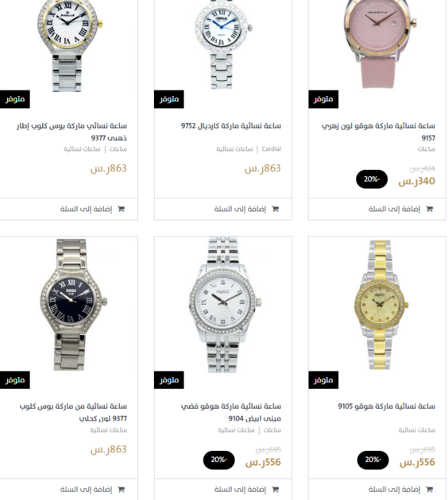The image size is (448, 500).
Task: Add gold-bezel Boss Club watch to cart
Action: [x=69, y=209]
